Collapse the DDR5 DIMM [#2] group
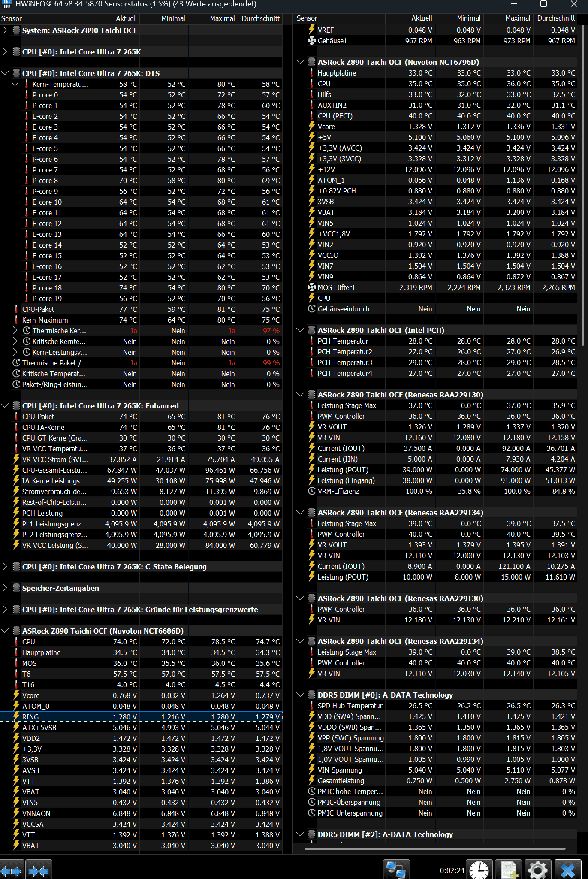The height and width of the screenshot is (879, 588). click(x=300, y=834)
